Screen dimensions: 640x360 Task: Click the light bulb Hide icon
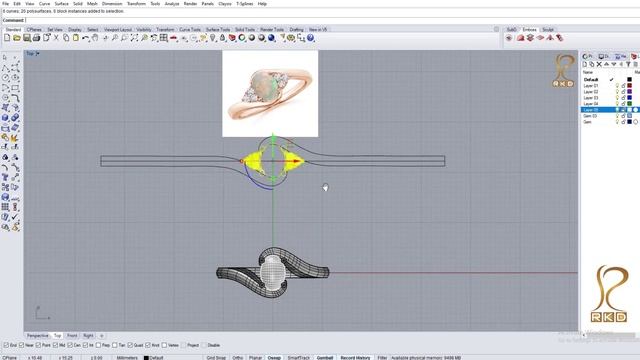[213, 38]
